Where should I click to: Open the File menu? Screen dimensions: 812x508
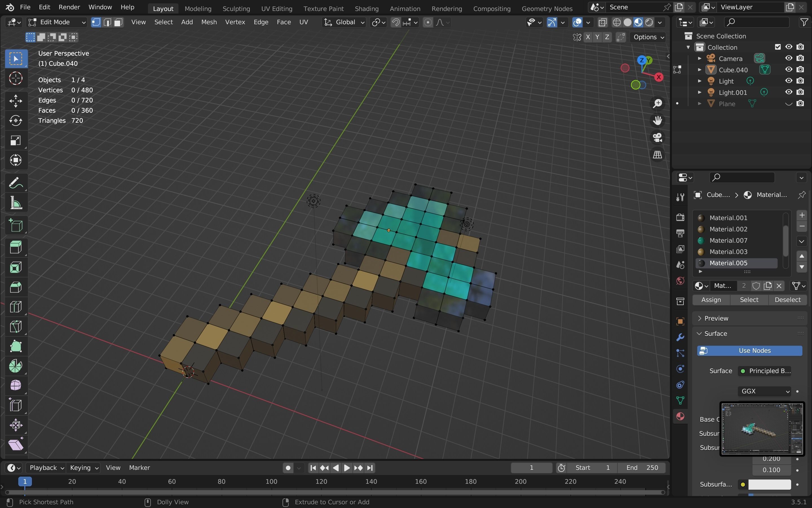25,7
